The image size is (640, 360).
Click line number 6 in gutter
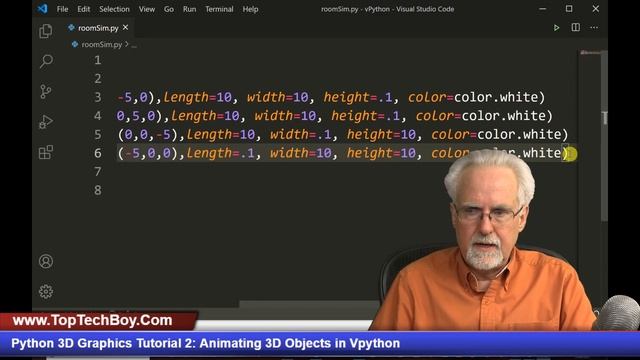[98, 153]
